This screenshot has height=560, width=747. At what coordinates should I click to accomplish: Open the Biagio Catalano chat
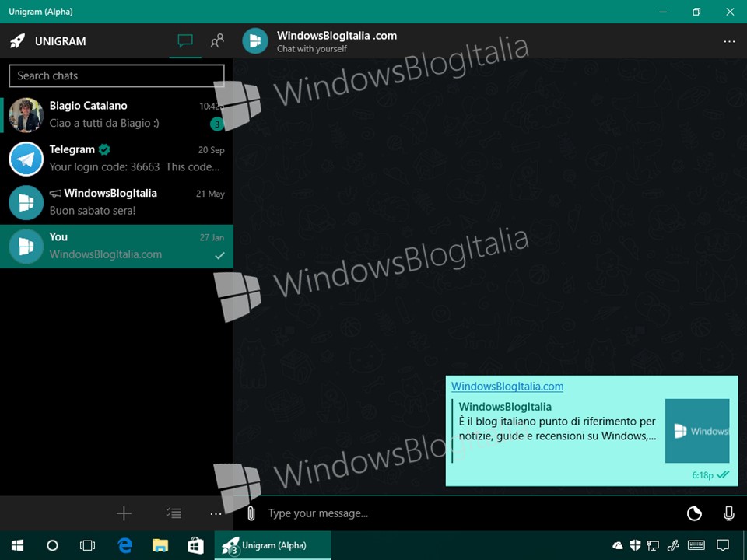click(x=116, y=115)
